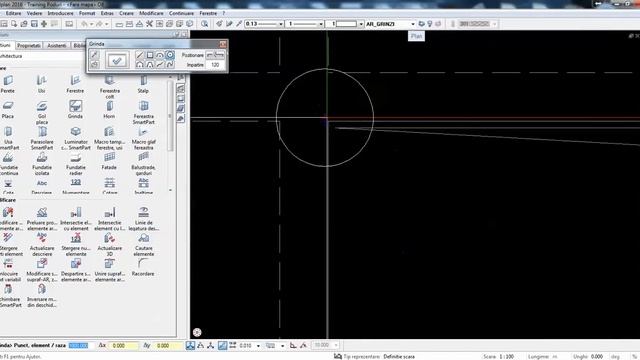Switch to the Proprietati tab
Screen dimensions: 640x360
coord(29,45)
